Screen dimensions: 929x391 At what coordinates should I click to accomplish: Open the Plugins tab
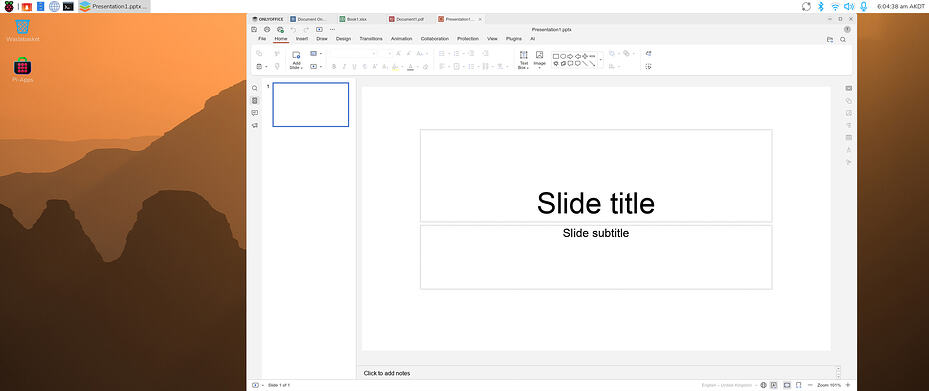click(x=514, y=39)
